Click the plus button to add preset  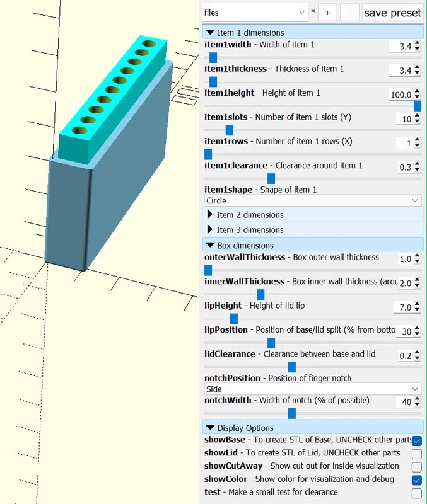(327, 13)
